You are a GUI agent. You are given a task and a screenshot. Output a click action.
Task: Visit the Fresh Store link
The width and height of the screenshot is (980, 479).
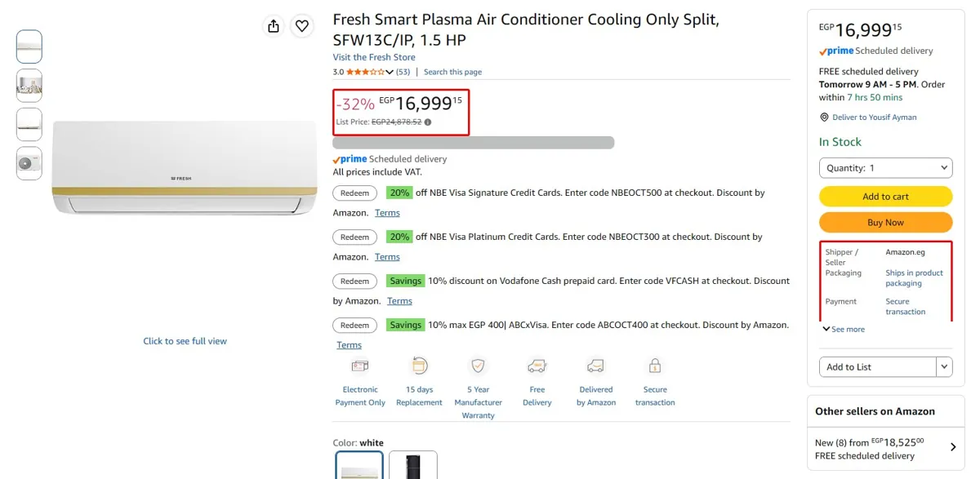[374, 57]
